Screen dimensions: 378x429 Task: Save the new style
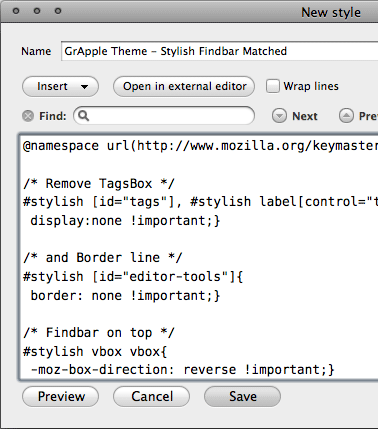[242, 397]
